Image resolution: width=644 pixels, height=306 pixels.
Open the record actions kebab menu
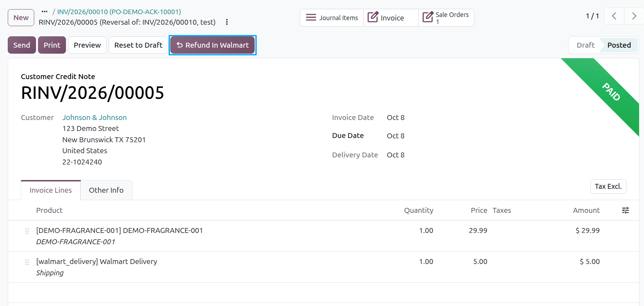click(x=227, y=22)
